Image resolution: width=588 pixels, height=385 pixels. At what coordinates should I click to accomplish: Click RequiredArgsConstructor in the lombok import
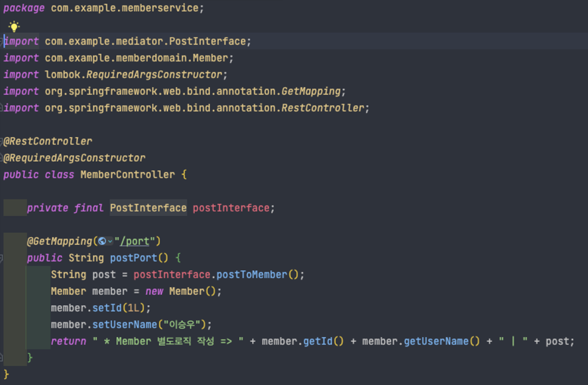click(155, 75)
